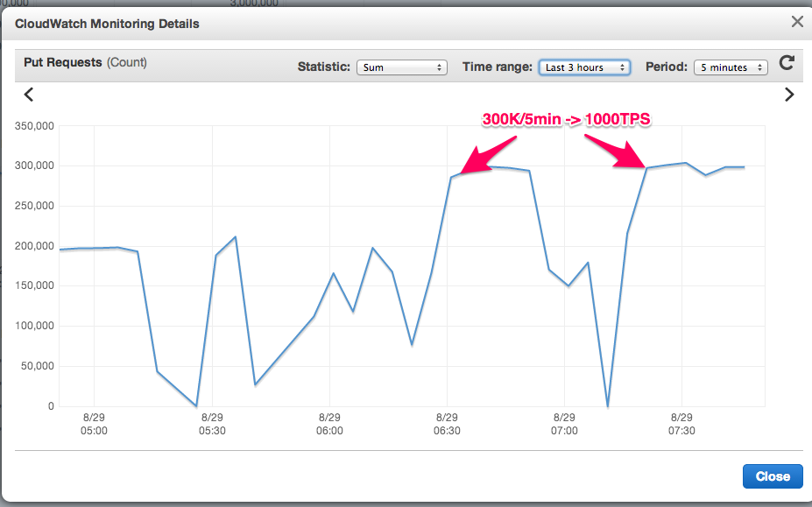Click the blue Close button
This screenshot has width=812, height=507.
tap(773, 476)
